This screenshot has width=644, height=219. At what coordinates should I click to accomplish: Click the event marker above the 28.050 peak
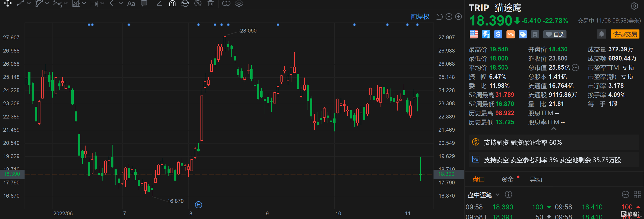tap(228, 25)
